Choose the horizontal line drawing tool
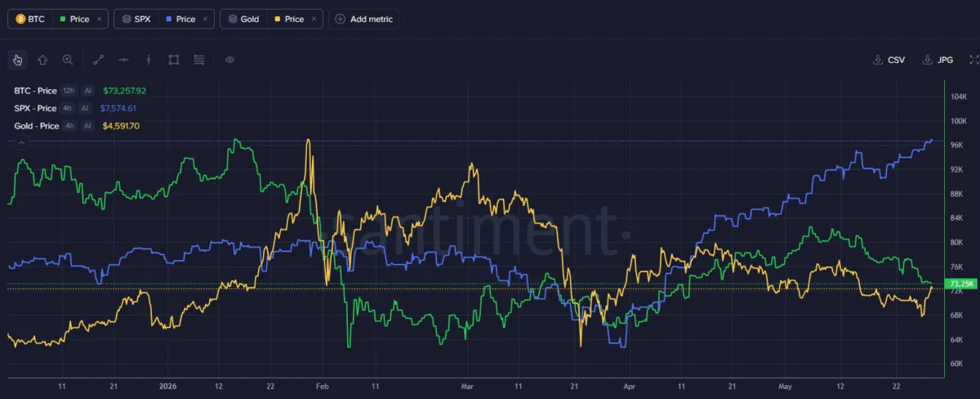The image size is (980, 399). pos(123,59)
